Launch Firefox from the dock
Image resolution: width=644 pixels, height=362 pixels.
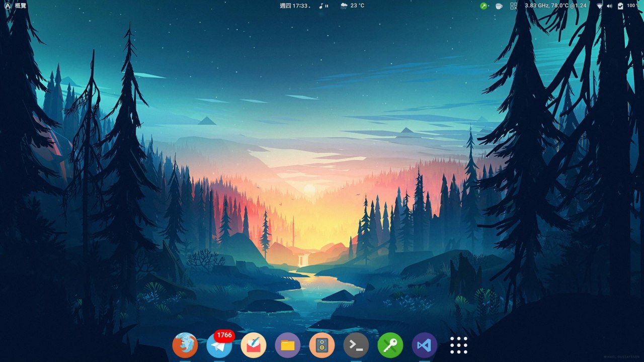[x=185, y=345]
